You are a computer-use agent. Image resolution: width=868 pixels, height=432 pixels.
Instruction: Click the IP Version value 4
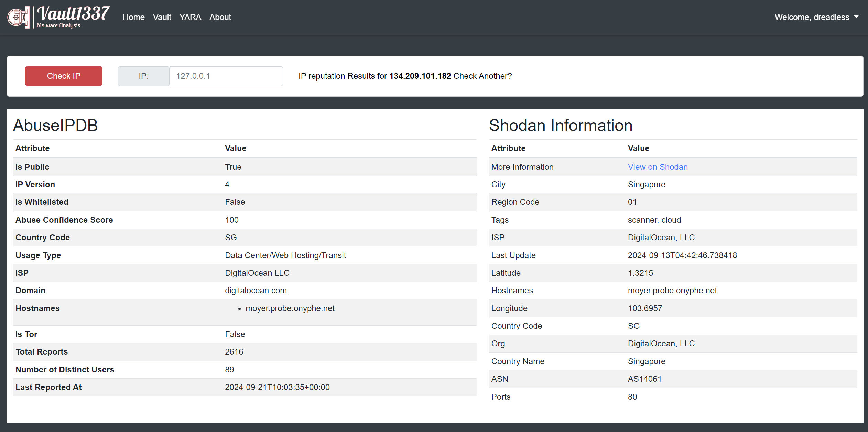click(227, 185)
